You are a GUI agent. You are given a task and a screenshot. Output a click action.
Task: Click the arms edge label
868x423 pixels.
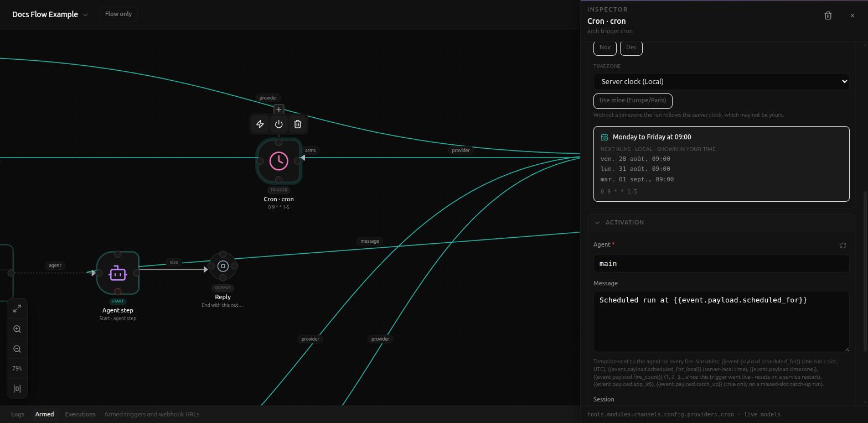pos(311,150)
